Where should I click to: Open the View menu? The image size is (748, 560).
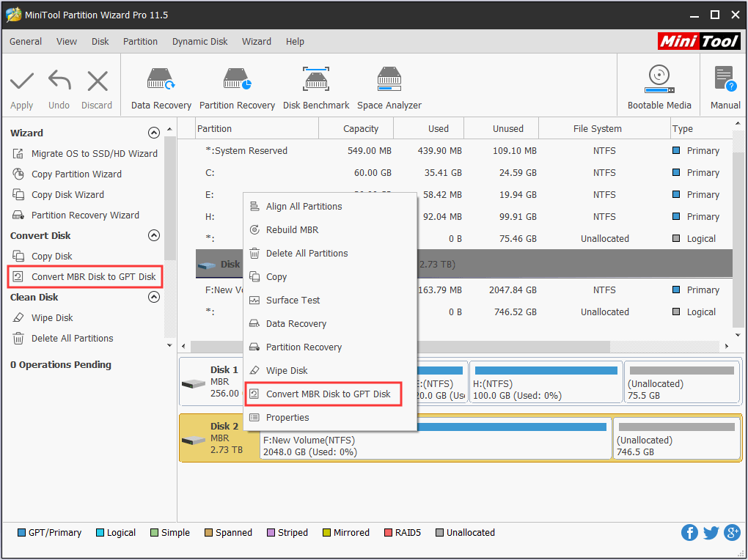66,42
